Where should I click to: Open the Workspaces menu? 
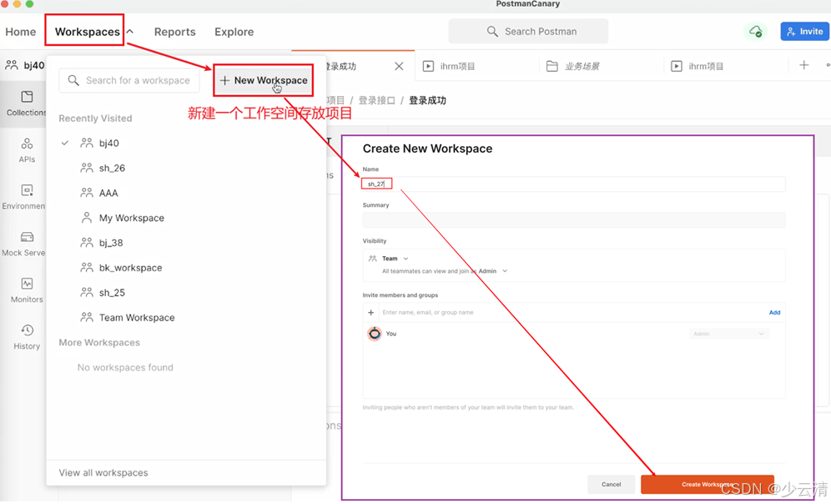click(x=88, y=32)
